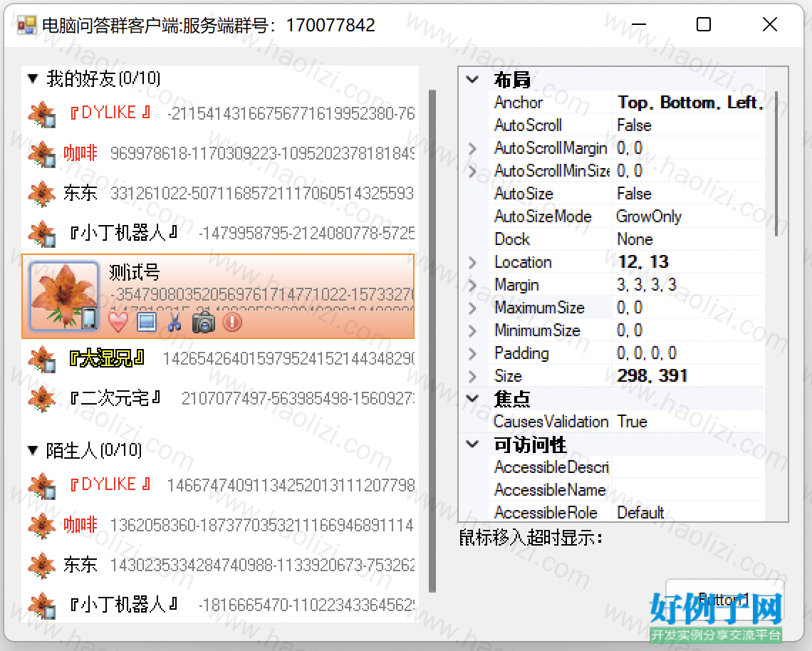Select the 『二次元宅』 friend name
The image size is (812, 651).
(x=115, y=397)
